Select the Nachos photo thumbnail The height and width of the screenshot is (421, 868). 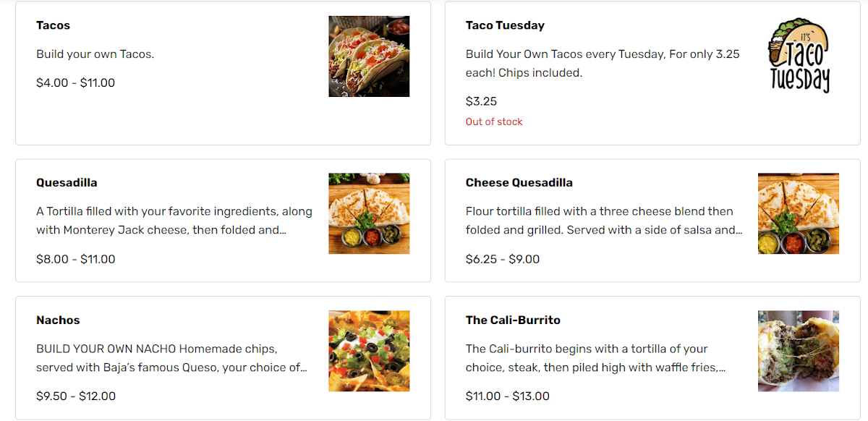[369, 351]
